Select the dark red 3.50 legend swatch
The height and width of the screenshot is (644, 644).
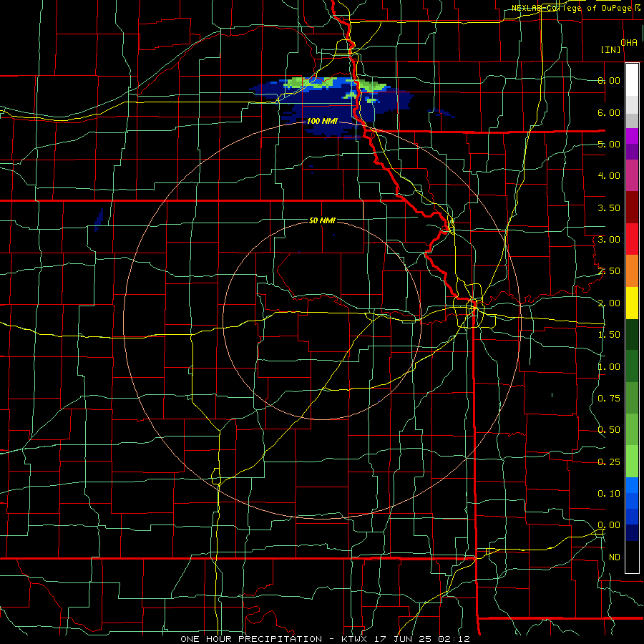(632, 208)
